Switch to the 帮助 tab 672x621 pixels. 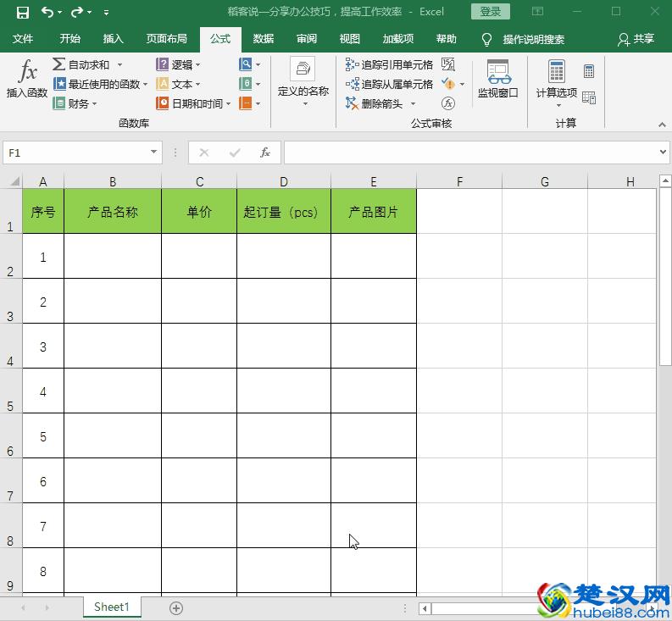[x=446, y=39]
